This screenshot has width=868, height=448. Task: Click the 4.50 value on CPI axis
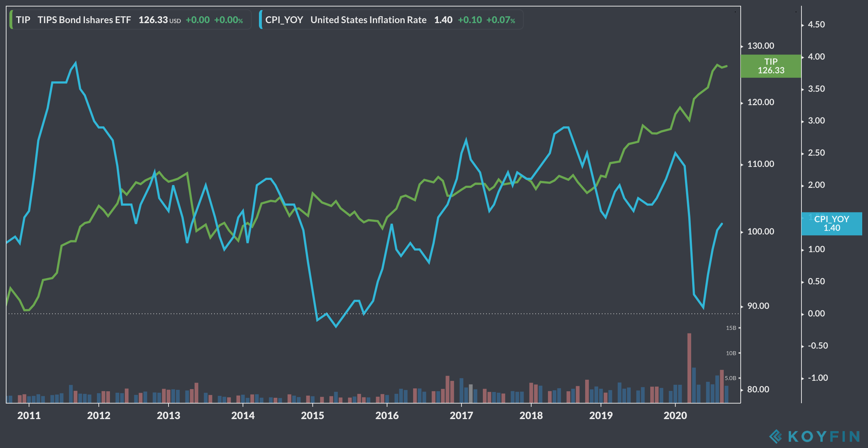click(x=816, y=25)
